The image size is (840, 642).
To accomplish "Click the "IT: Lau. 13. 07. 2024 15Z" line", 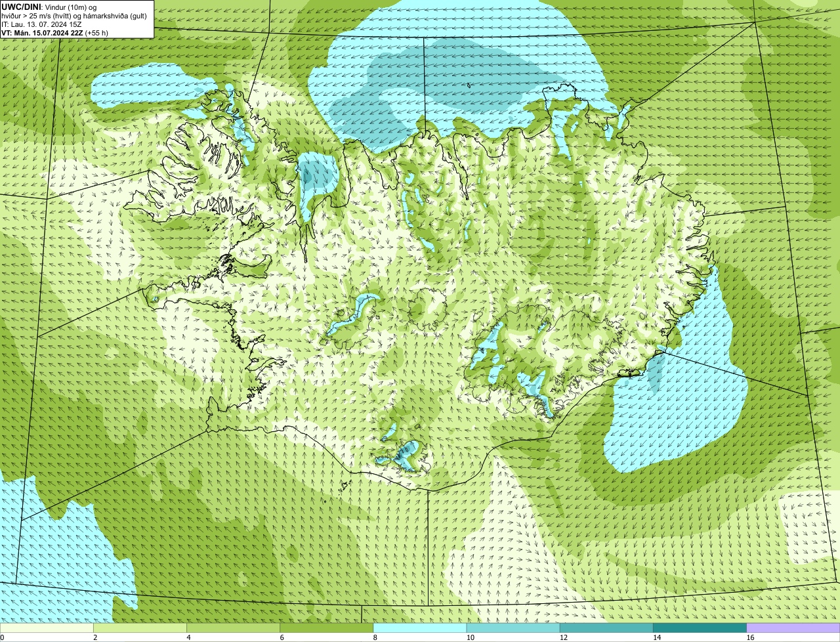I will point(42,24).
